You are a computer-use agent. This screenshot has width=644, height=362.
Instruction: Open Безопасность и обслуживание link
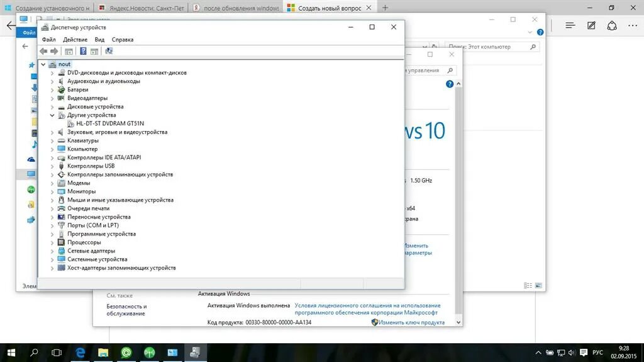click(126, 310)
